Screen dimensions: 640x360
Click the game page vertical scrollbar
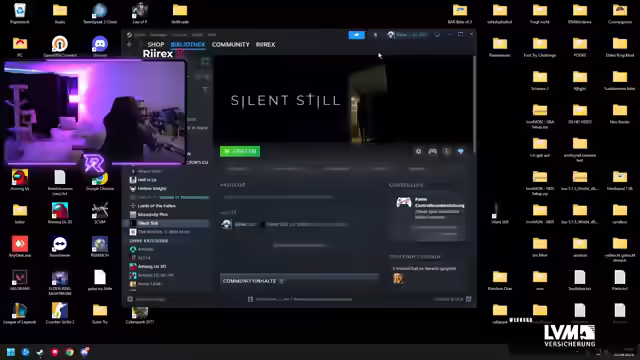tap(474, 104)
